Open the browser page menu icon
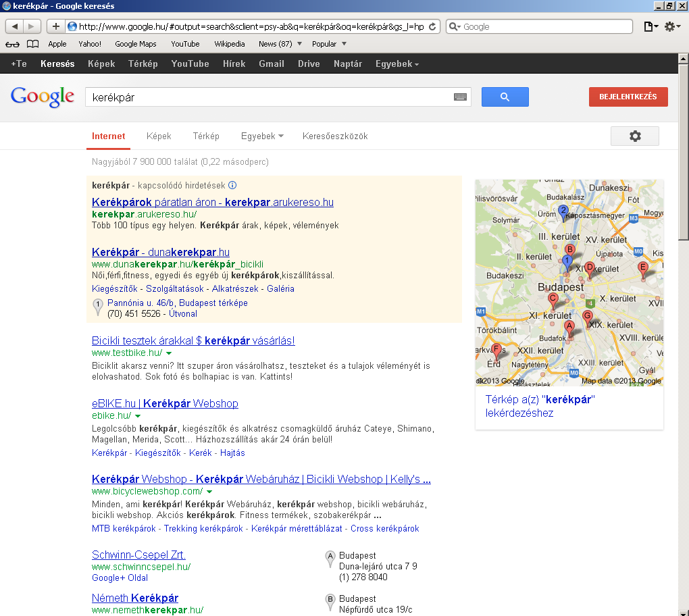 (x=650, y=26)
